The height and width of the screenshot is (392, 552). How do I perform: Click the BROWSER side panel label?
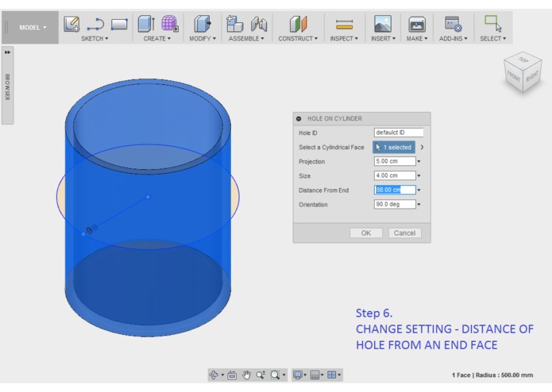point(7,86)
